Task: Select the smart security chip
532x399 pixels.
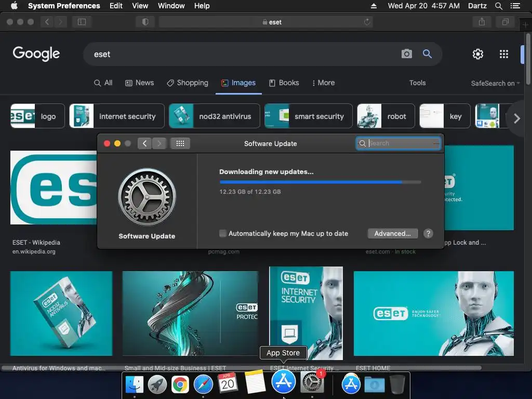Action: [309, 116]
